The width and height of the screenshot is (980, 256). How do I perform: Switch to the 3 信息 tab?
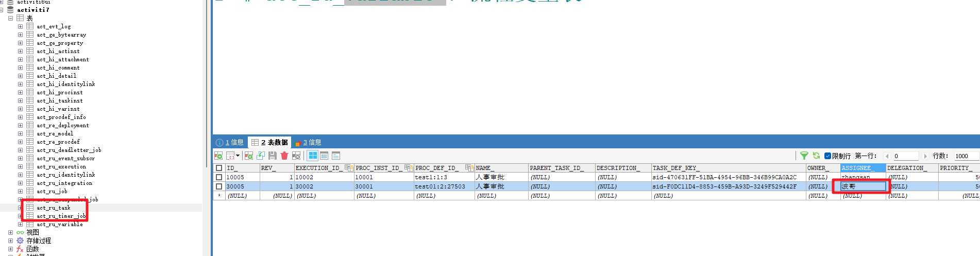pos(308,142)
